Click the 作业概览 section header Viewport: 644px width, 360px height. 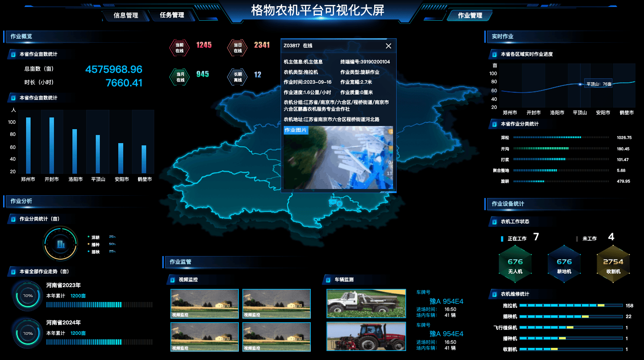coord(22,36)
